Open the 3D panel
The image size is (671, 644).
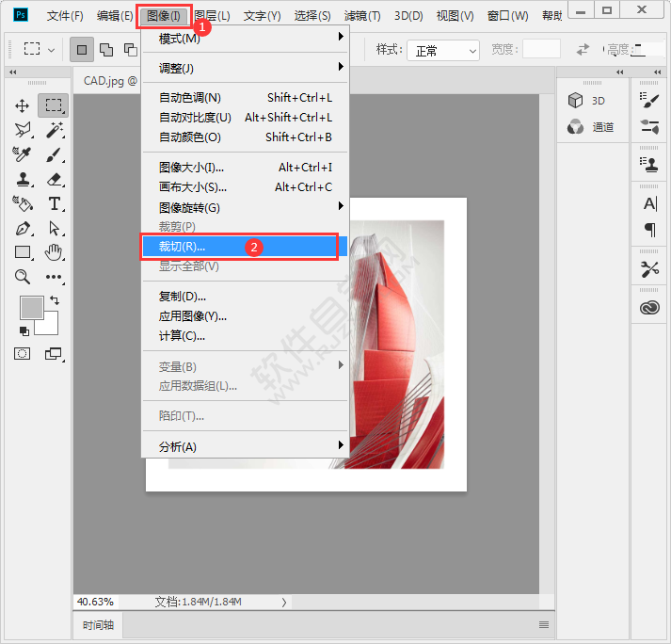587,101
